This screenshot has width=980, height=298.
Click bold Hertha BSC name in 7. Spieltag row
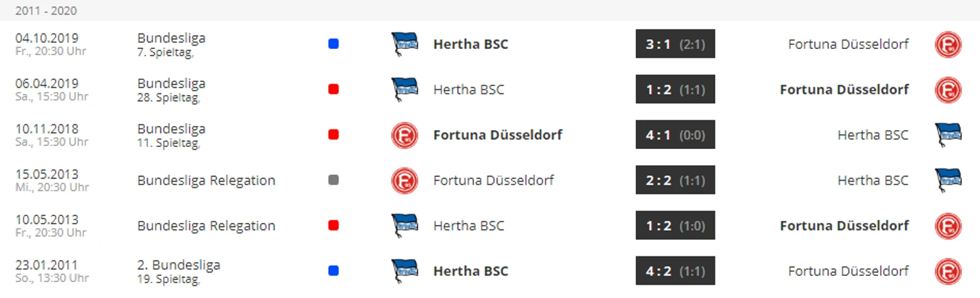[x=471, y=44]
